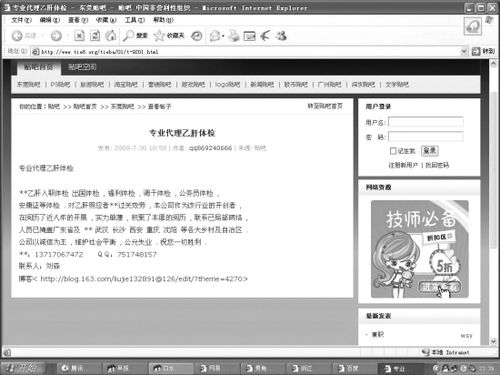Open the Mail button dropdown arrow
The image size is (500, 375).
223,36
